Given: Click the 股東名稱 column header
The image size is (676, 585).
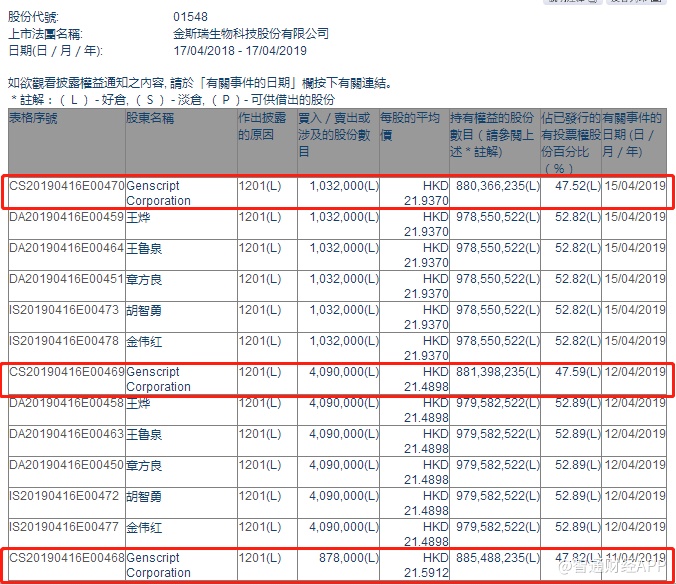Looking at the screenshot, I should (x=150, y=118).
